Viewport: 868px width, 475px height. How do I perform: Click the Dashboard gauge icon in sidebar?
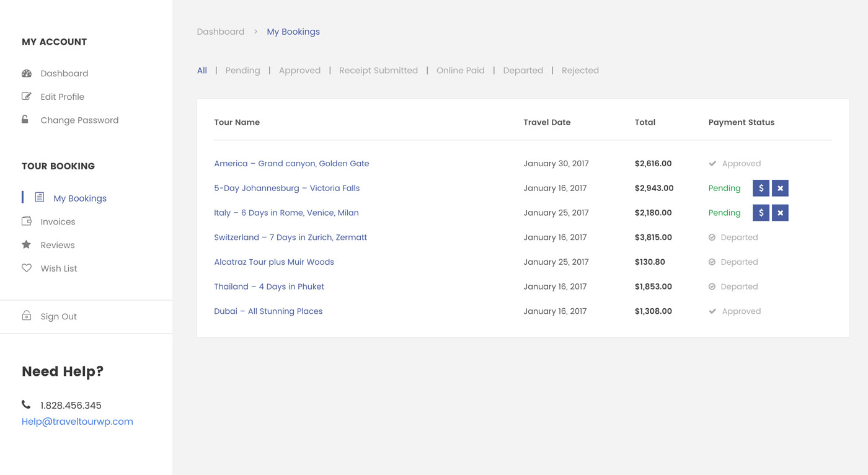point(27,73)
